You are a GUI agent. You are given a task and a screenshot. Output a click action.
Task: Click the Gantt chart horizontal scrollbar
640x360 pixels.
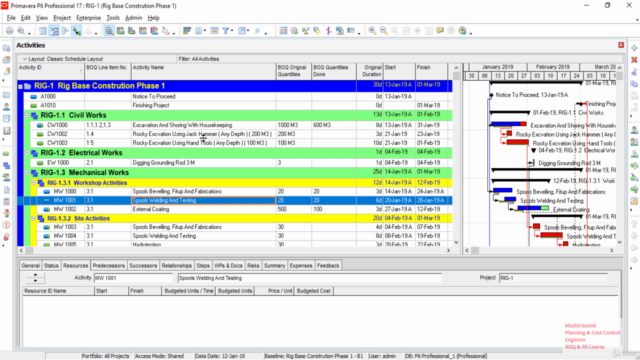(x=539, y=251)
